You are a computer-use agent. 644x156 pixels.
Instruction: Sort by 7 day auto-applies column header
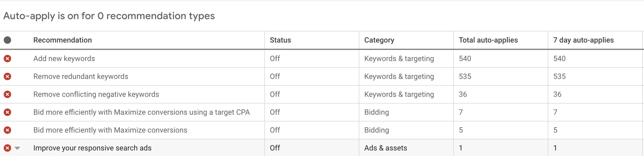pos(583,40)
